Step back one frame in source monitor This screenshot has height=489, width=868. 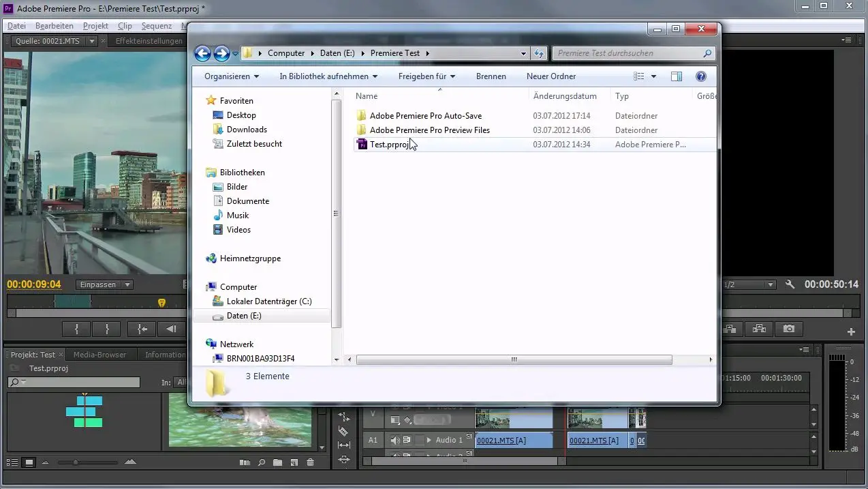pos(172,329)
